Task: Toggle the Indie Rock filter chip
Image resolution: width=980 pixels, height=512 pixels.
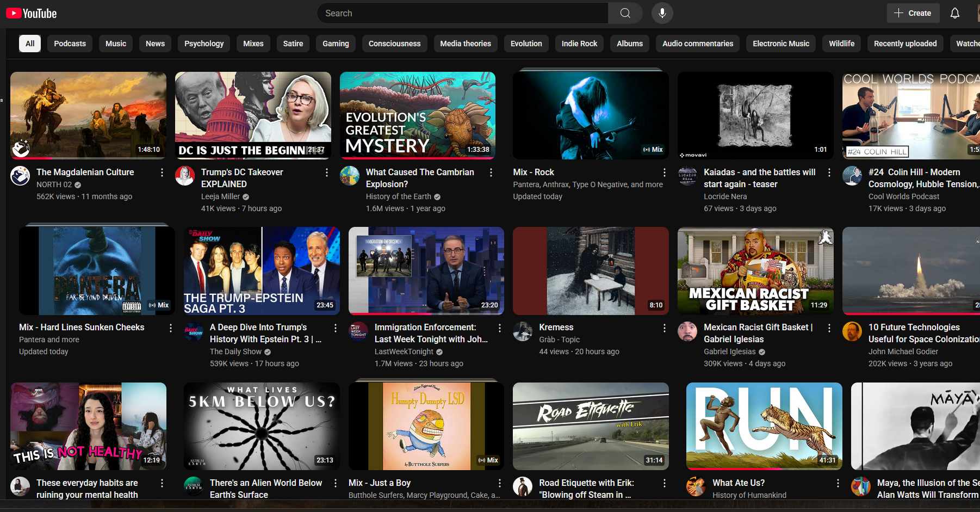Action: [579, 44]
